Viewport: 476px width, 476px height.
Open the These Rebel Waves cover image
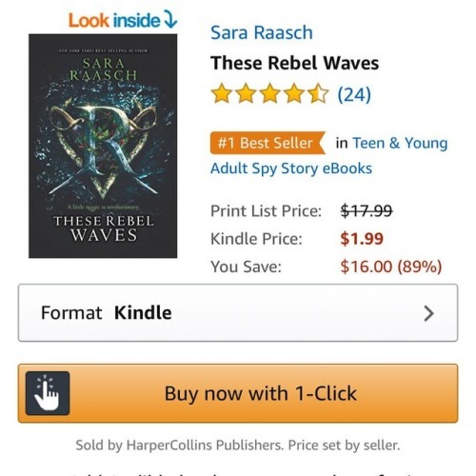point(103,146)
